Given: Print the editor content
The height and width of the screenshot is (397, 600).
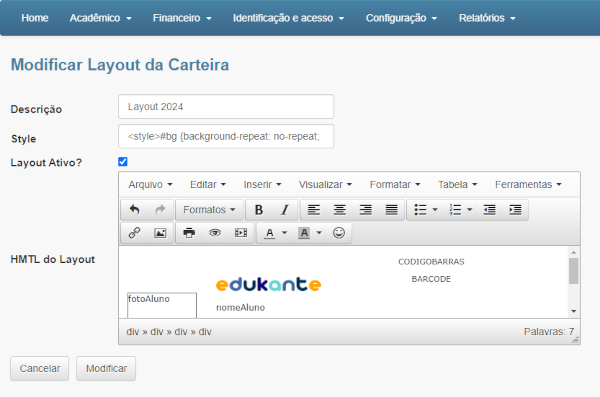Looking at the screenshot, I should point(189,233).
